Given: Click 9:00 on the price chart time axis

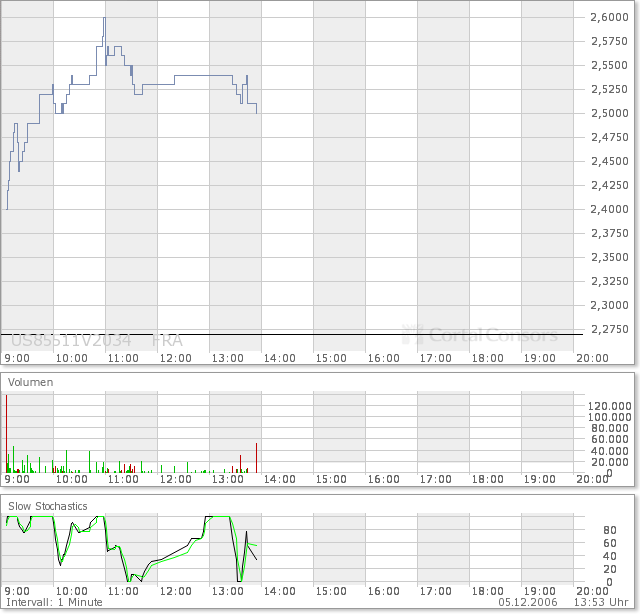Looking at the screenshot, I should 17,358.
